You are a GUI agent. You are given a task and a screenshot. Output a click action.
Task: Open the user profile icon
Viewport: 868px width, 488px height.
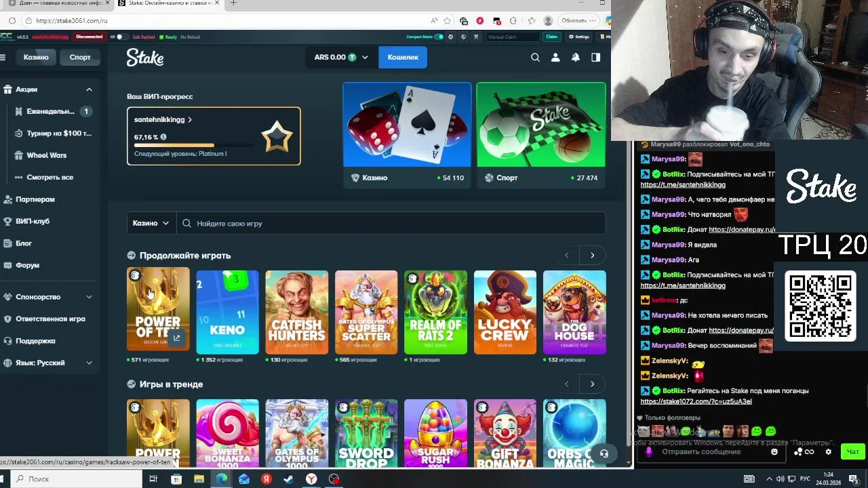(x=555, y=58)
